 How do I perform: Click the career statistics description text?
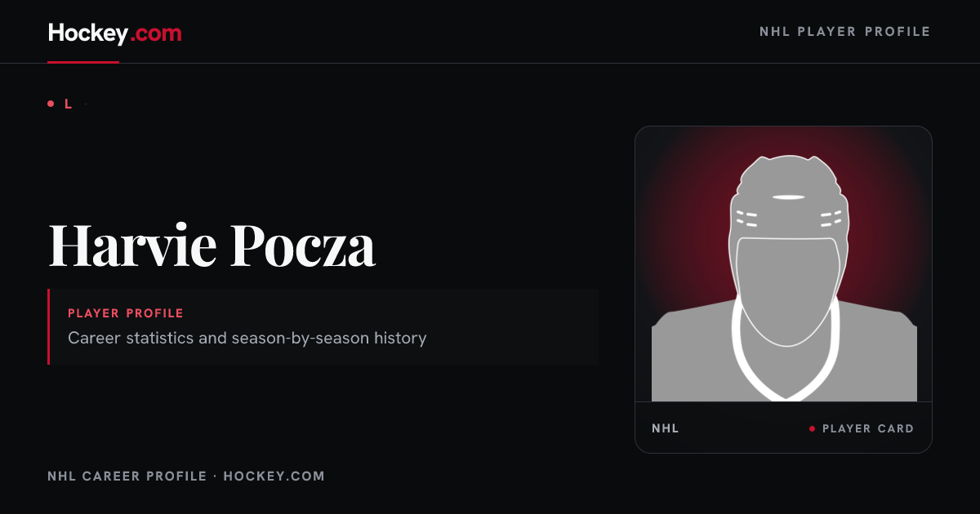click(247, 338)
